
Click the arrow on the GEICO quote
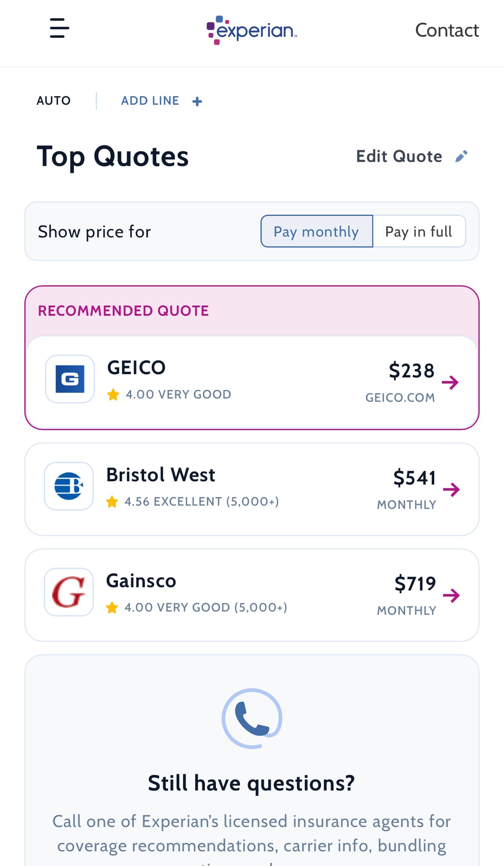click(x=451, y=382)
